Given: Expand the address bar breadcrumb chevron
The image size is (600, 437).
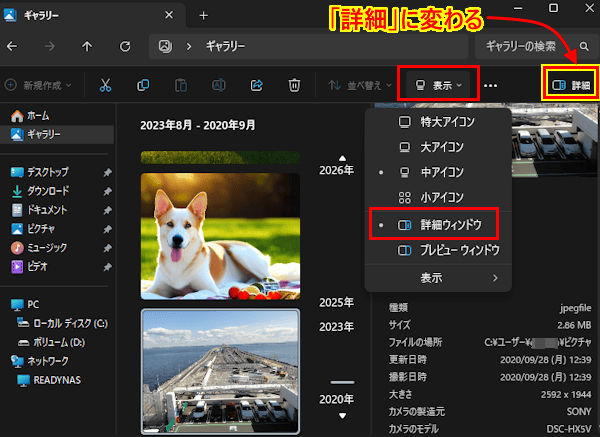Looking at the screenshot, I should click(189, 46).
